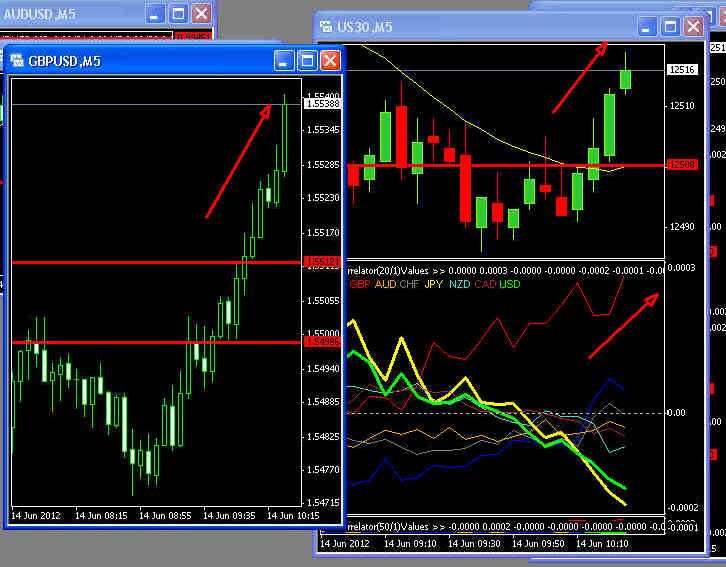Click the 14 Jun 09:35 time label
The image size is (726, 567).
click(x=230, y=516)
